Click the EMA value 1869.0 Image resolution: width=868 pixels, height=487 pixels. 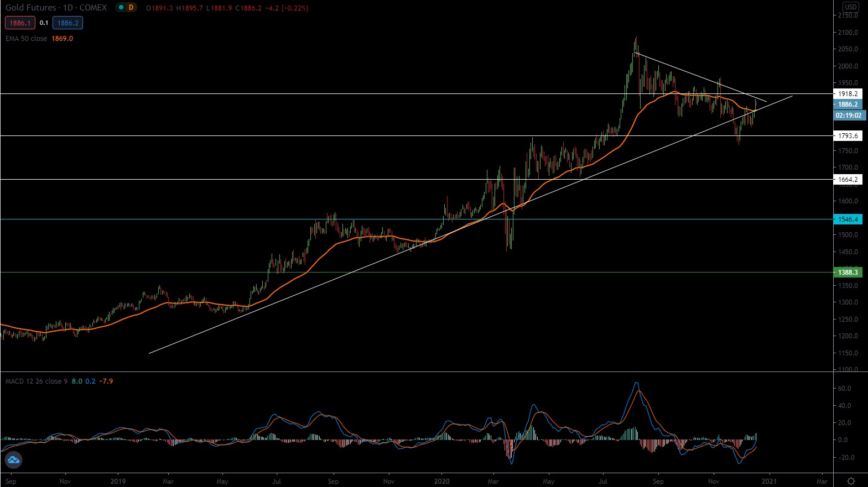62,39
